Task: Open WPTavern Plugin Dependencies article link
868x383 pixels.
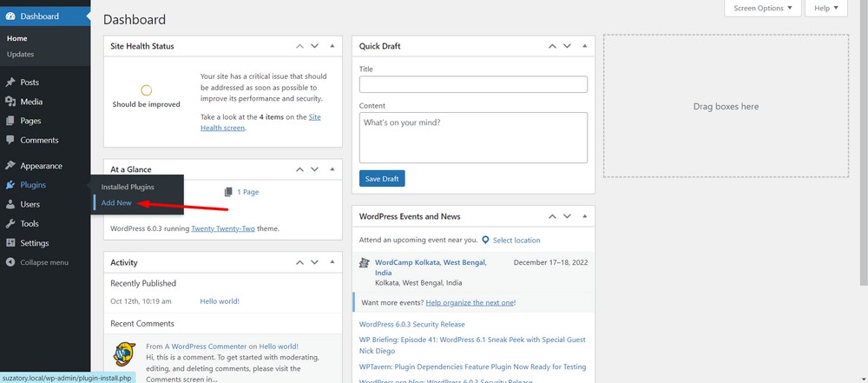Action: click(472, 366)
